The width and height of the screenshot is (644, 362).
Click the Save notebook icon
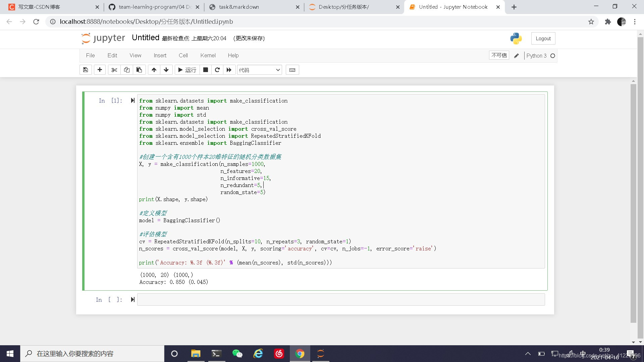(86, 70)
